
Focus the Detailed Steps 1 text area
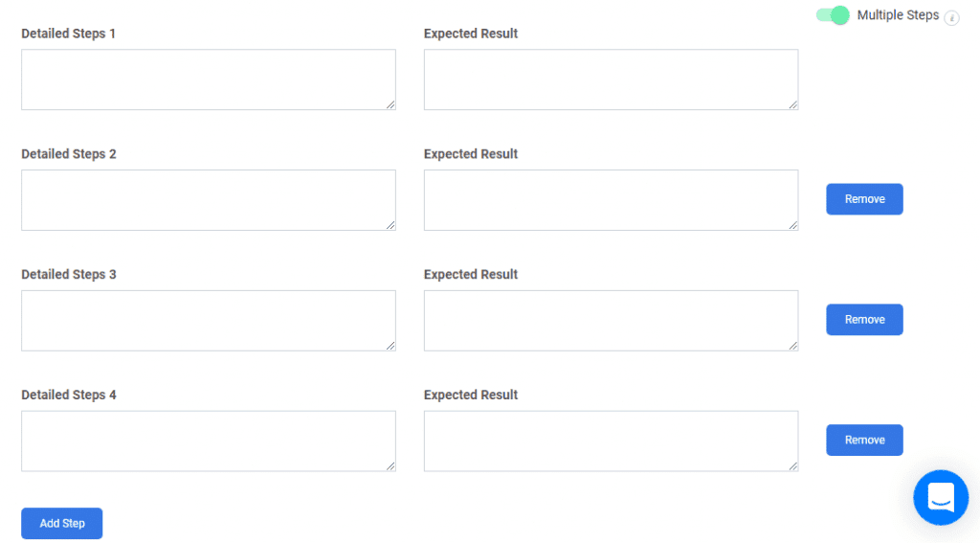208,79
